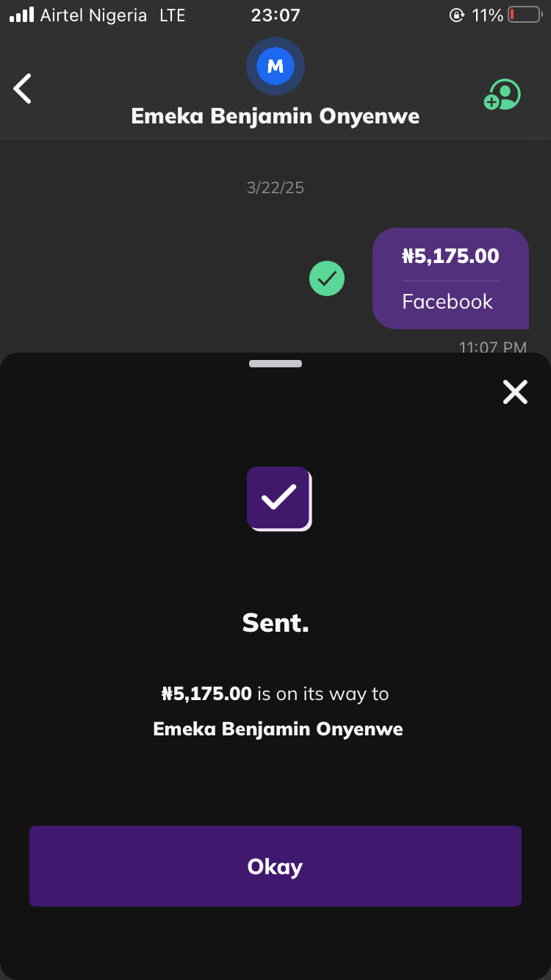Close the Sent confirmation sheet with X
The width and height of the screenshot is (551, 980).
[515, 392]
